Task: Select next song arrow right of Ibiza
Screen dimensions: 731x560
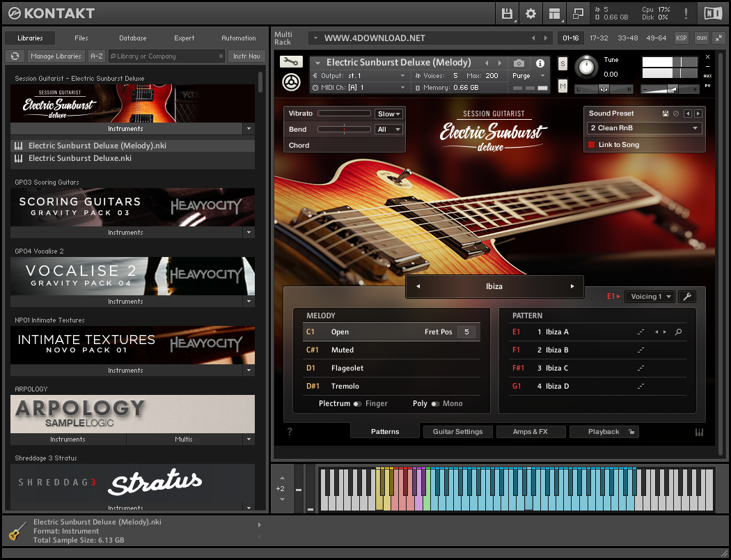Action: coord(572,286)
